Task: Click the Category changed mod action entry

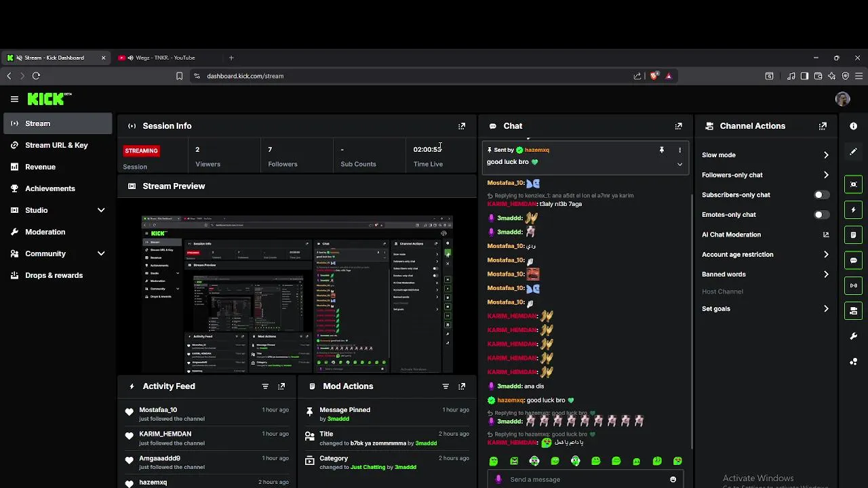Action: (387, 462)
